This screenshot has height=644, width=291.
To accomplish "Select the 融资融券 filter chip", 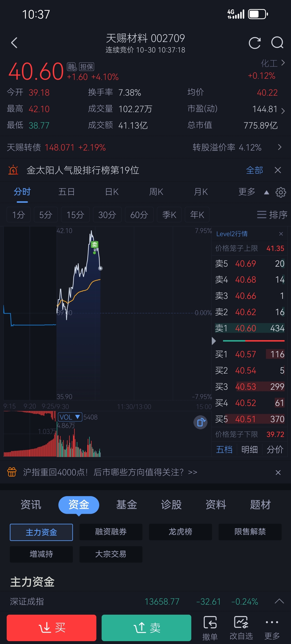I will tap(111, 531).
